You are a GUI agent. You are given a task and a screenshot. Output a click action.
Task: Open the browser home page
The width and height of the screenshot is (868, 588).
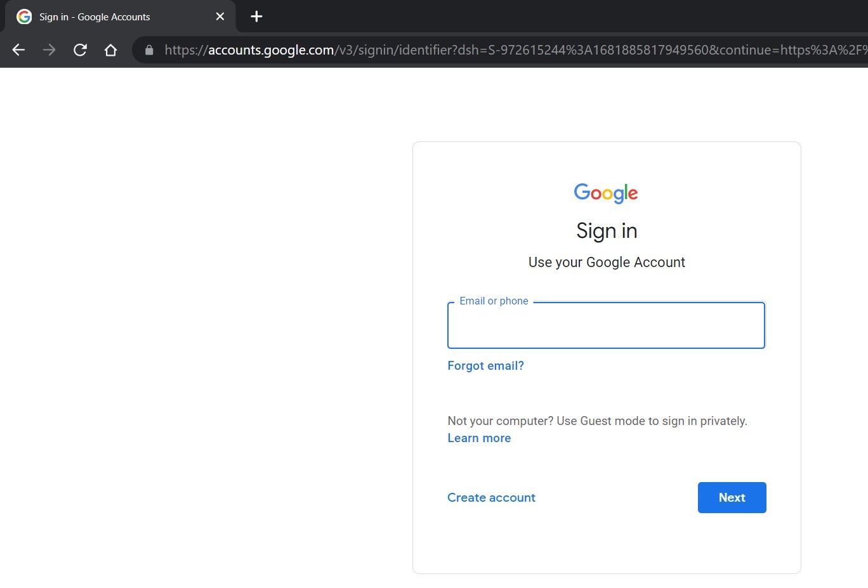coord(110,49)
